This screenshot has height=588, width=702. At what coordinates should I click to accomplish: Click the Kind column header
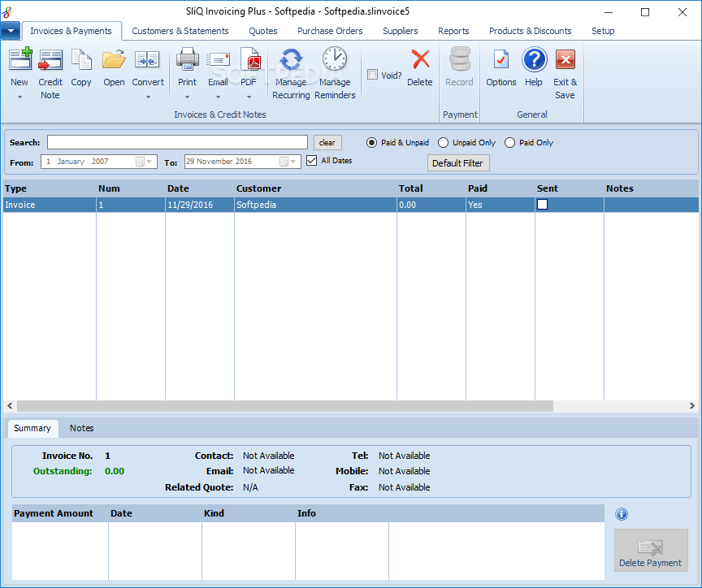coord(249,513)
